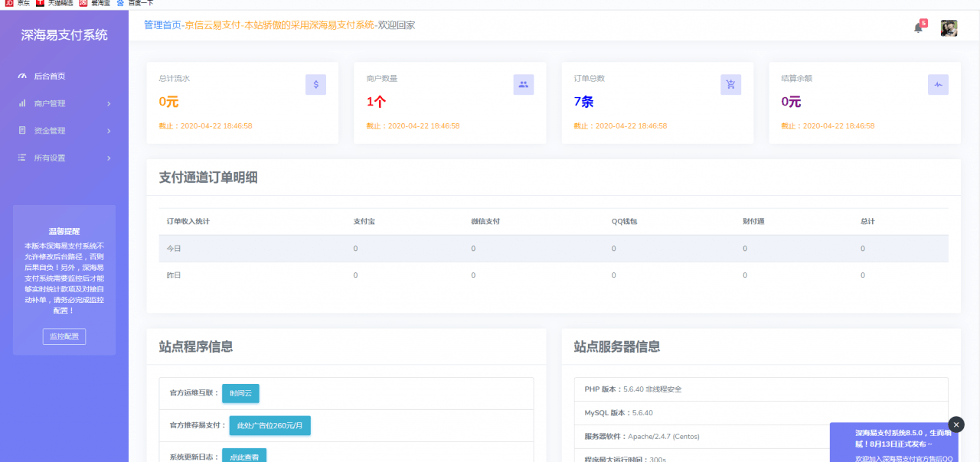Open the 京东 bookmark in browser bar
Viewport: 980px width, 462px height.
(x=15, y=4)
